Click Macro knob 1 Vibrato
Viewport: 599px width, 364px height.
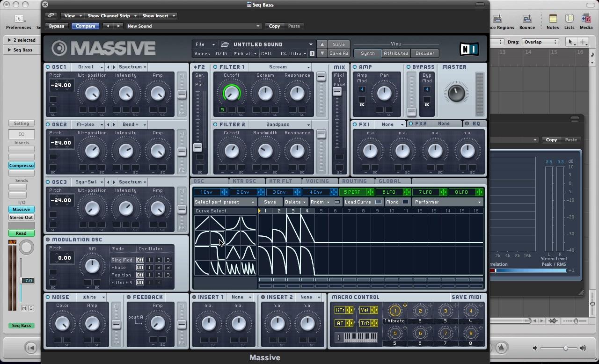click(395, 311)
